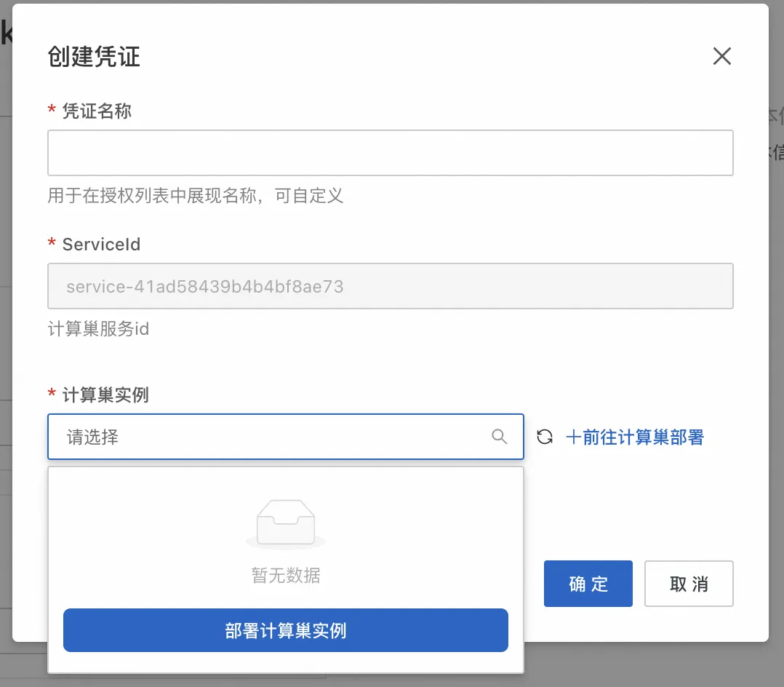Click the hint text 用于在授权列表中展现名称
This screenshot has height=687, width=784.
pyautogui.click(x=195, y=195)
